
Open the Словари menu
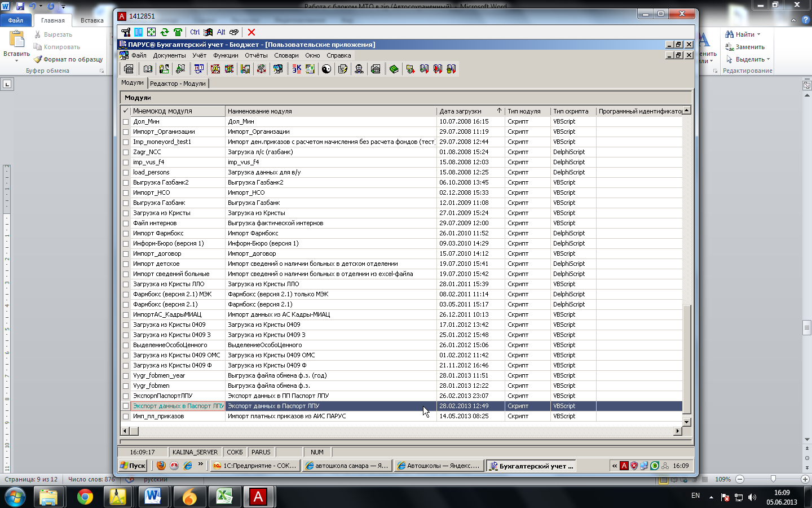(x=286, y=55)
